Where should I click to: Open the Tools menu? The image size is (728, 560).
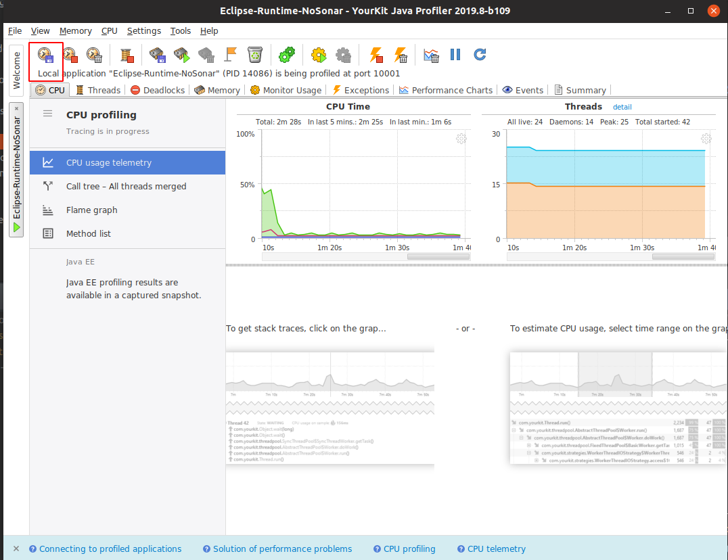click(181, 30)
